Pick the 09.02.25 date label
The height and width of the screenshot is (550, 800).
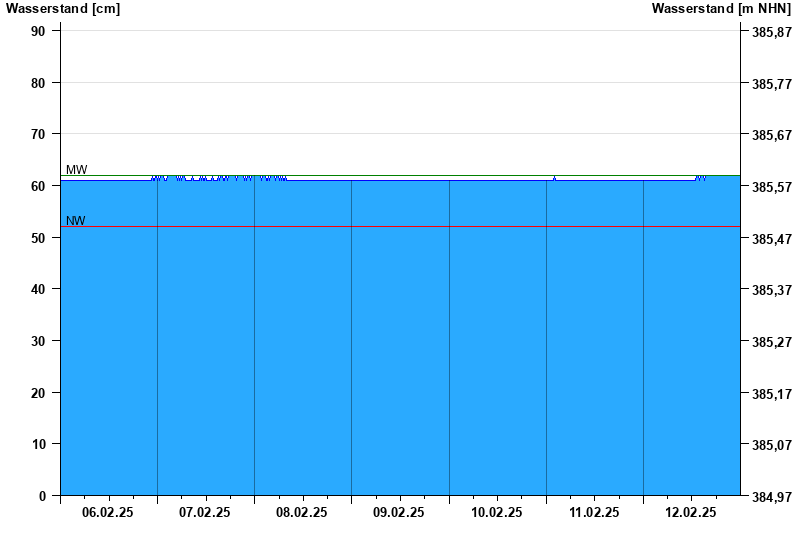point(399,513)
